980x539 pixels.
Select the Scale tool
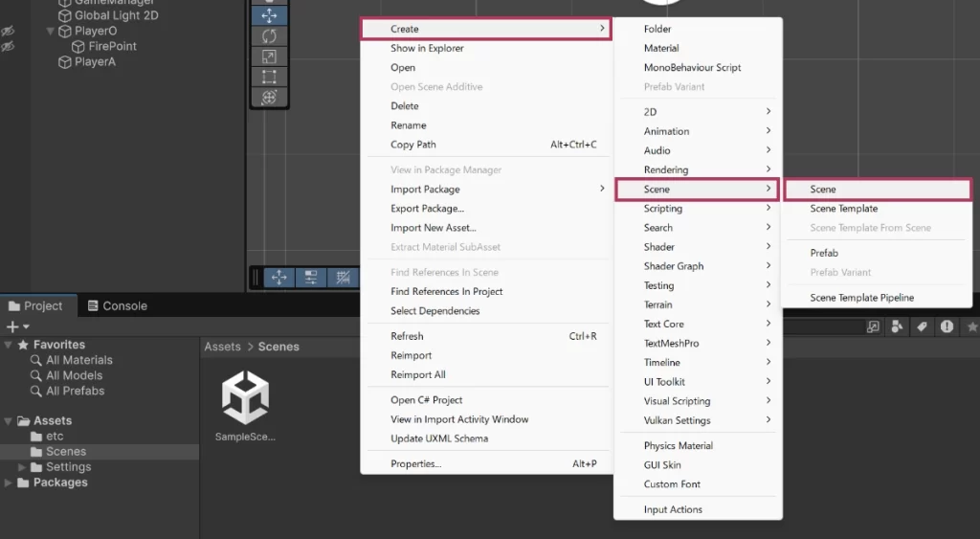tap(269, 56)
